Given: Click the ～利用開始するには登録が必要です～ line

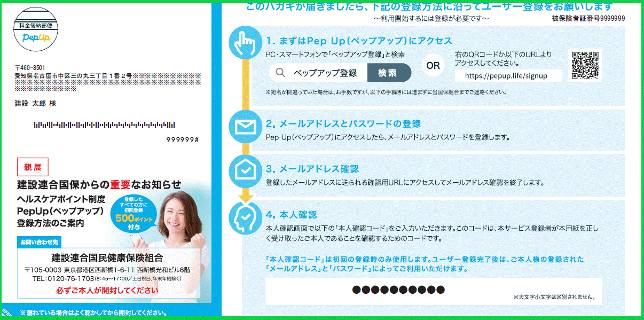Looking at the screenshot, I should point(431,19).
